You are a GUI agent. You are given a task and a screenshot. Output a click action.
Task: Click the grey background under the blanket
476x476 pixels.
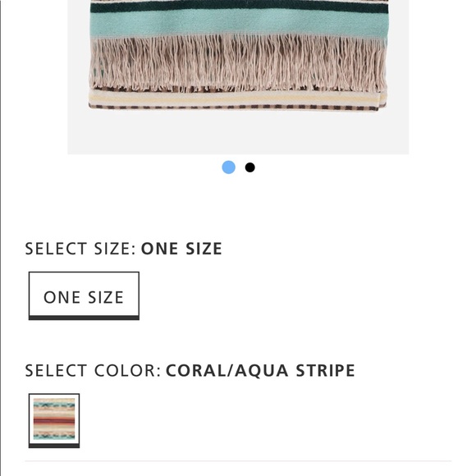pos(238,134)
